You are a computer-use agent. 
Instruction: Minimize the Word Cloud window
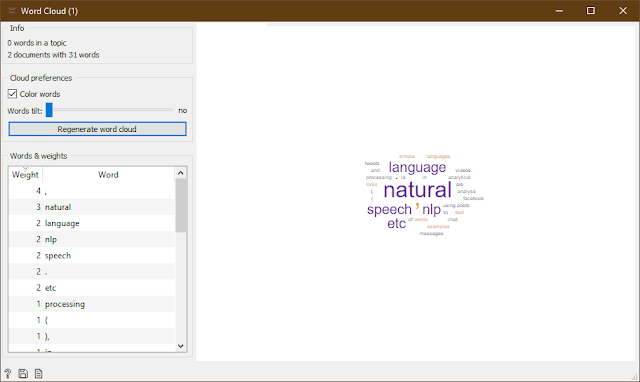(559, 11)
